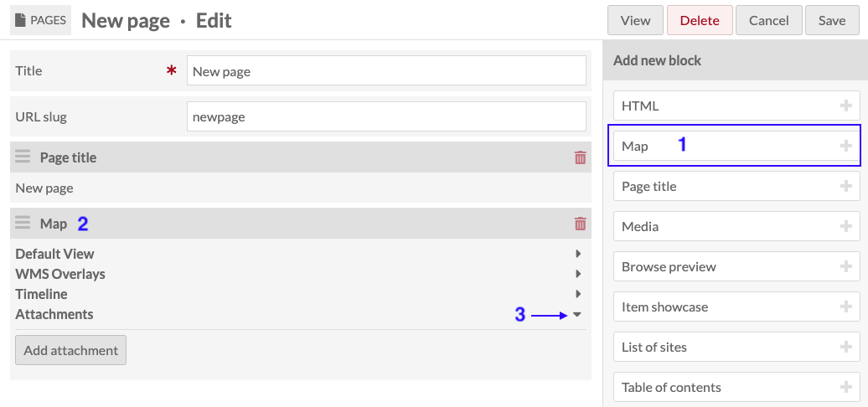The image size is (868, 407).
Task: Delete the Page title block with trash icon
Action: 580,157
